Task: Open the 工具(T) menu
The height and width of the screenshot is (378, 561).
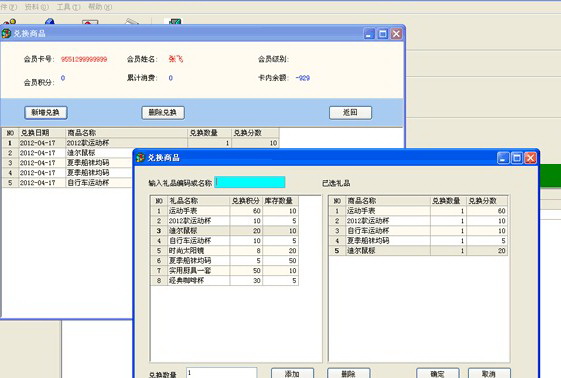Action: 68,7
